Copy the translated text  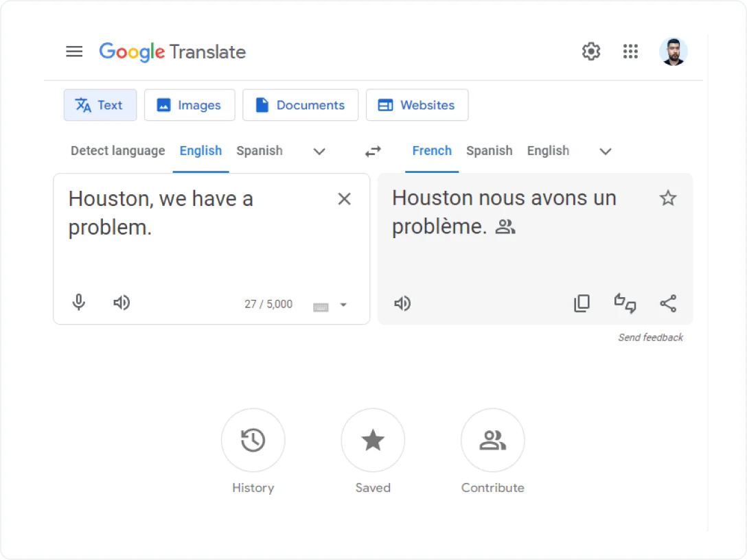click(582, 303)
